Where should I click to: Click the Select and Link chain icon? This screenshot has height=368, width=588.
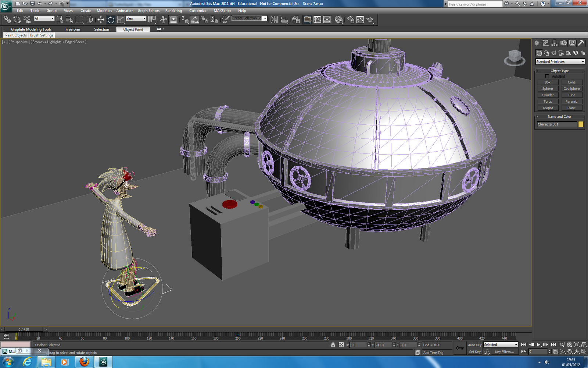click(x=7, y=20)
